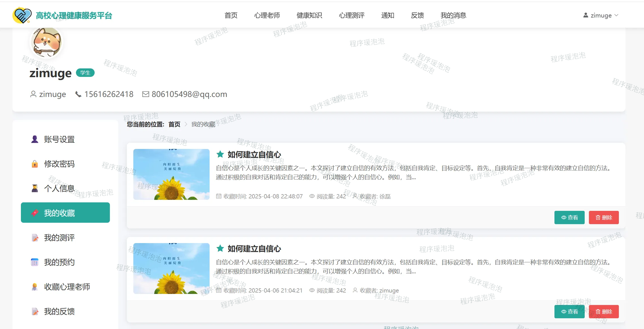This screenshot has height=329, width=644.
Task: Click the 收藏心理老师 sidebar icon
Action: pyautogui.click(x=35, y=287)
